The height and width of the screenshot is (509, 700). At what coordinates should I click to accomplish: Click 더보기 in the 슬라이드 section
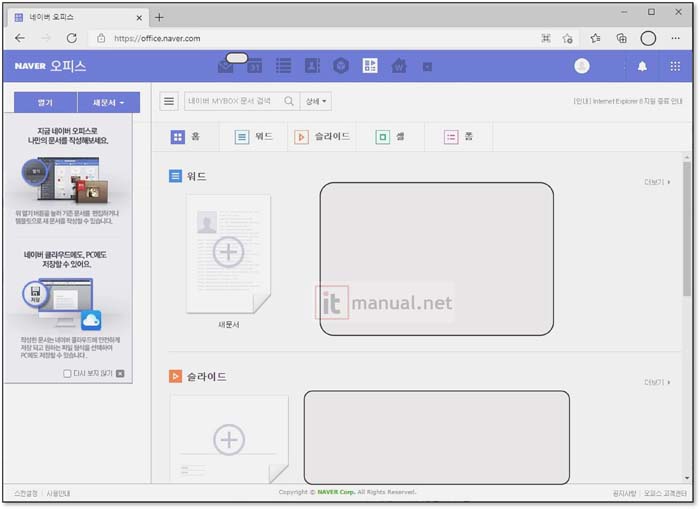click(x=657, y=382)
